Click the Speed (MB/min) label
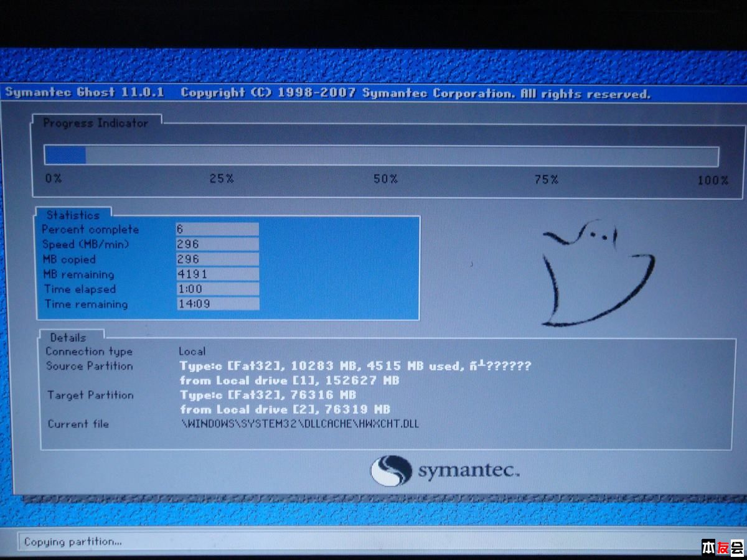Screen dimensions: 747x560 [85, 245]
